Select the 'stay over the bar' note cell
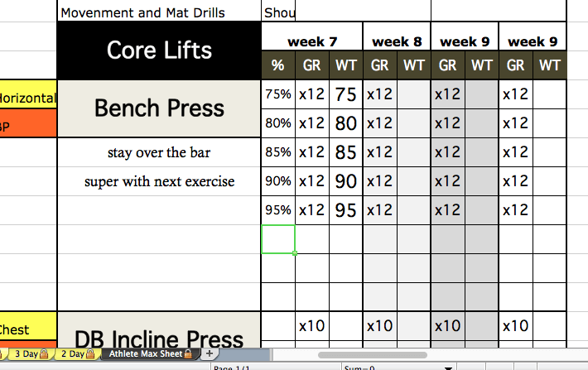Viewport: 588px width, 370px height. point(159,152)
